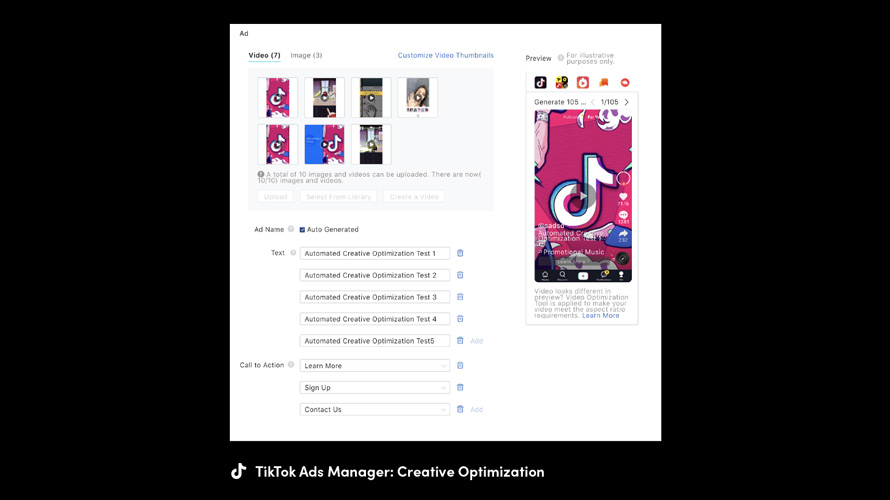Switch to the Image (3) tab
Image resolution: width=890 pixels, height=500 pixels.
pos(306,55)
